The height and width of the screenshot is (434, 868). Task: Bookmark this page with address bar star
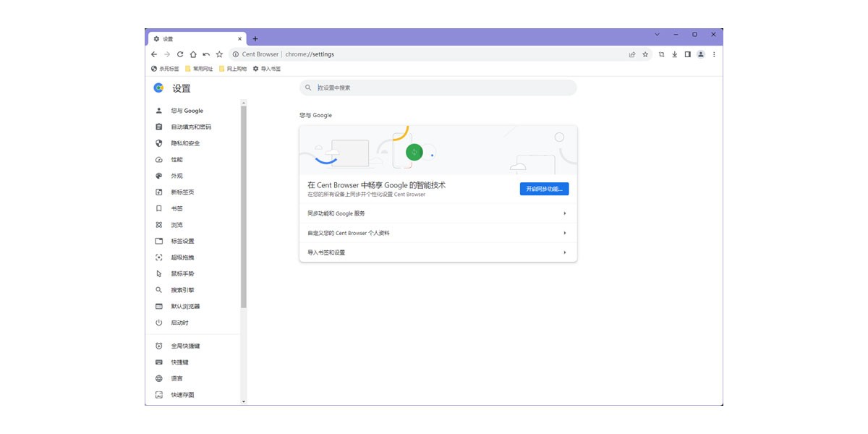click(645, 54)
